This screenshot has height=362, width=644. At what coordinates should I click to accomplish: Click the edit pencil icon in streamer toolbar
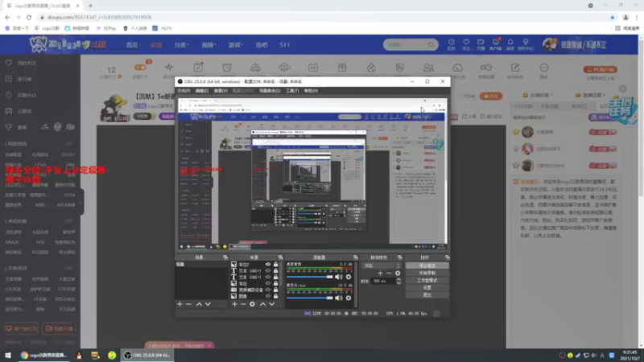(x=515, y=68)
